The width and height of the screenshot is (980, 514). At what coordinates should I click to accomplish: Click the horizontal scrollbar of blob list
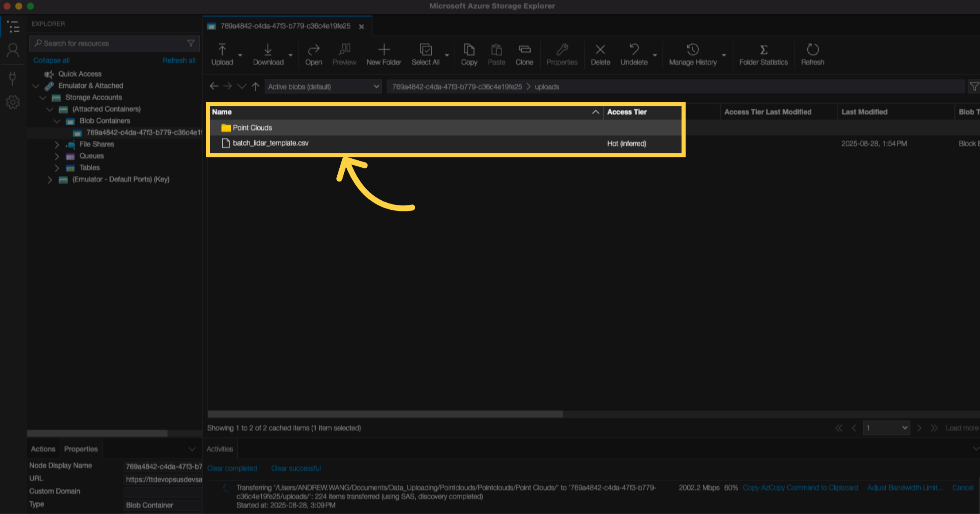point(385,414)
